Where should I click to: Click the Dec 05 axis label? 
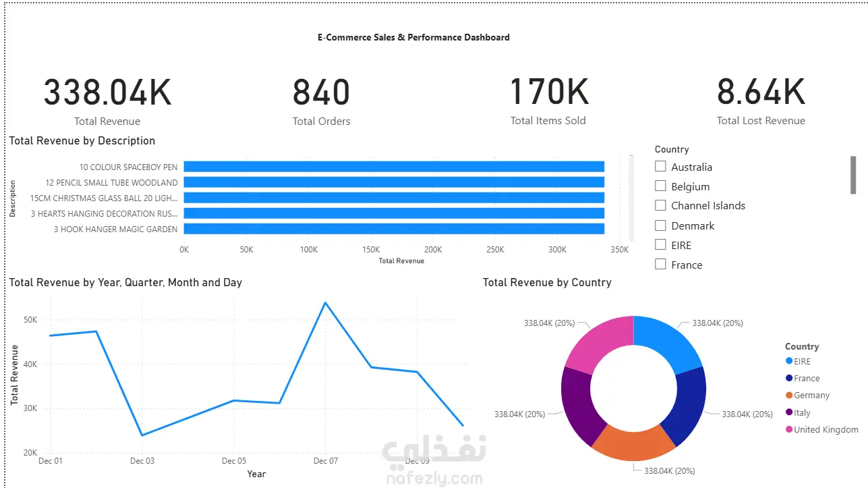[234, 461]
